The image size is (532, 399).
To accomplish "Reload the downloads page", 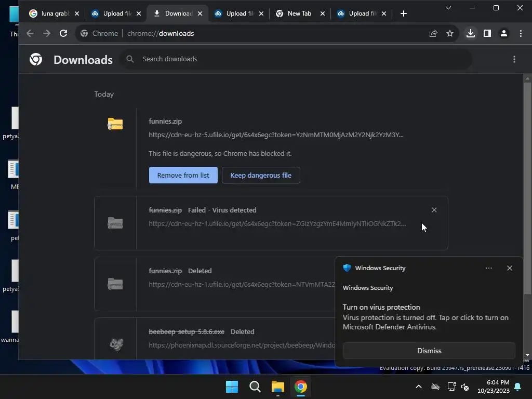I will point(63,33).
